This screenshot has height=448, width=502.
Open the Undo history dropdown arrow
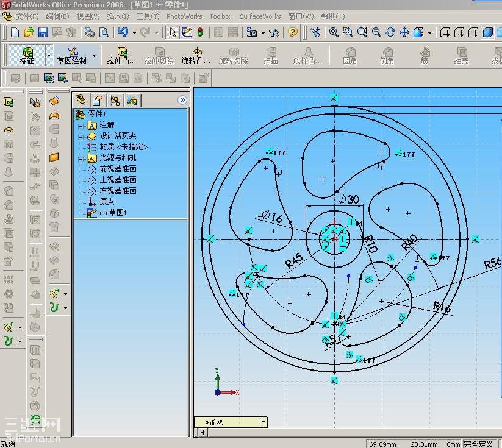tap(134, 33)
